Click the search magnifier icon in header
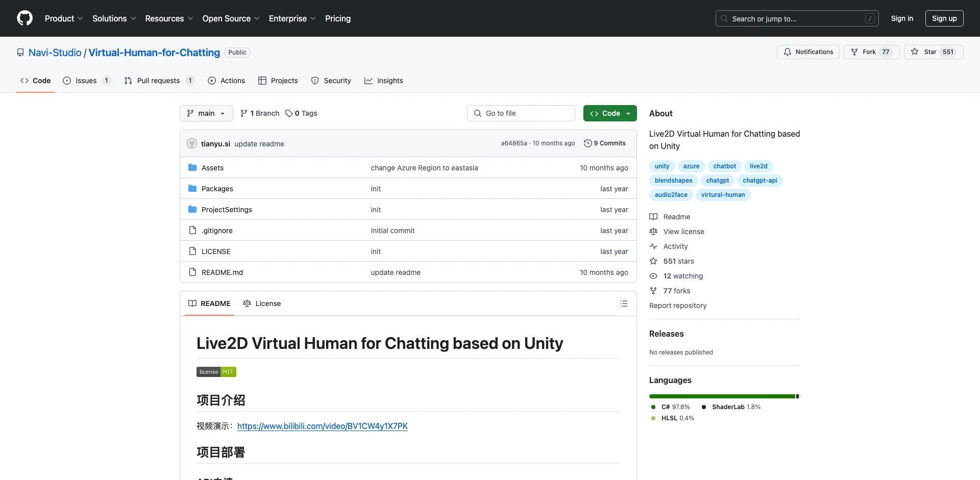 724,18
